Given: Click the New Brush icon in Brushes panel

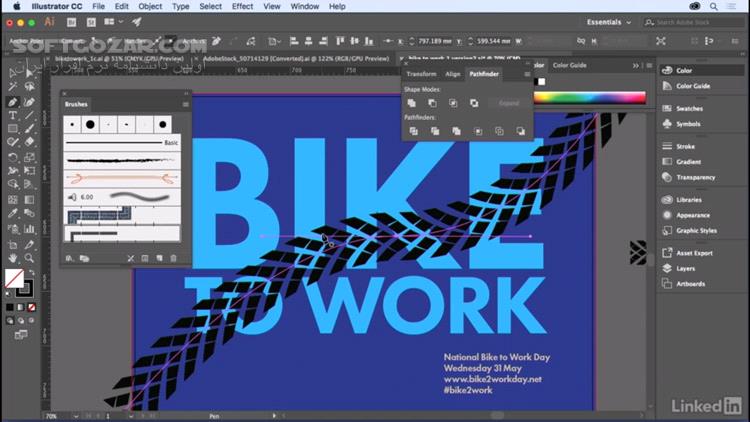Looking at the screenshot, I should point(159,258).
